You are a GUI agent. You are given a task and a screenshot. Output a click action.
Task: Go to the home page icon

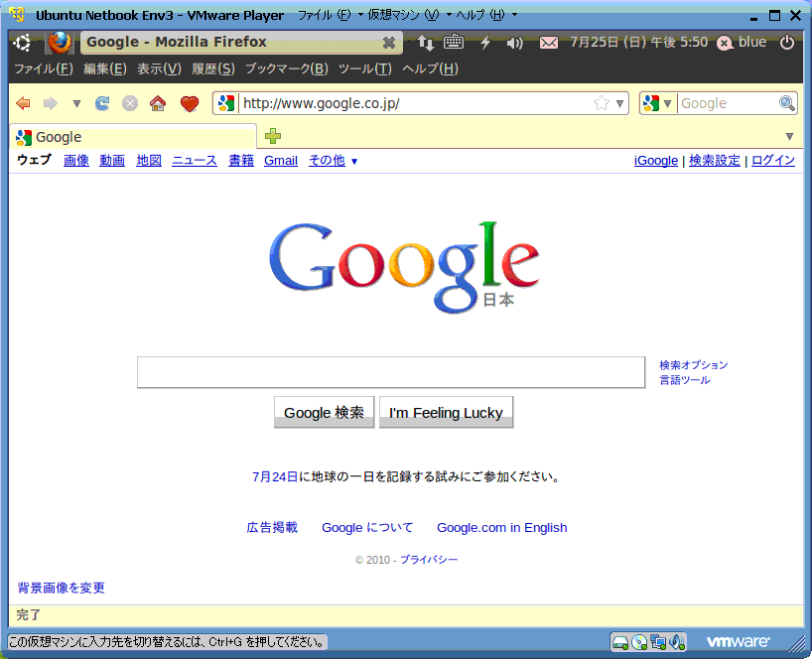[x=158, y=103]
